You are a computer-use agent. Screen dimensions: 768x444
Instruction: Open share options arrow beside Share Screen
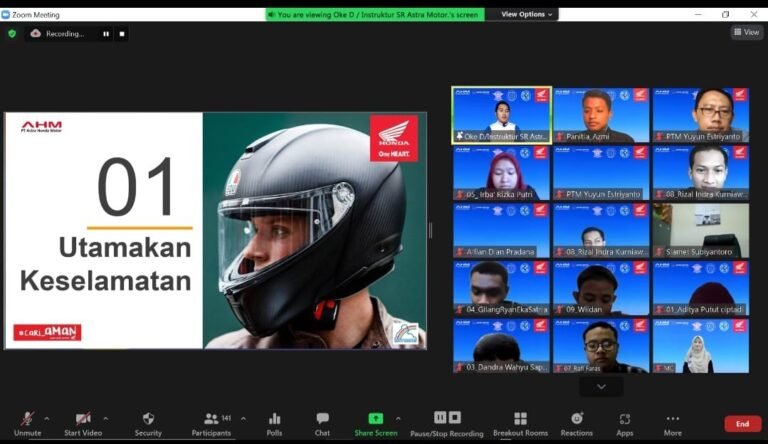pyautogui.click(x=398, y=419)
